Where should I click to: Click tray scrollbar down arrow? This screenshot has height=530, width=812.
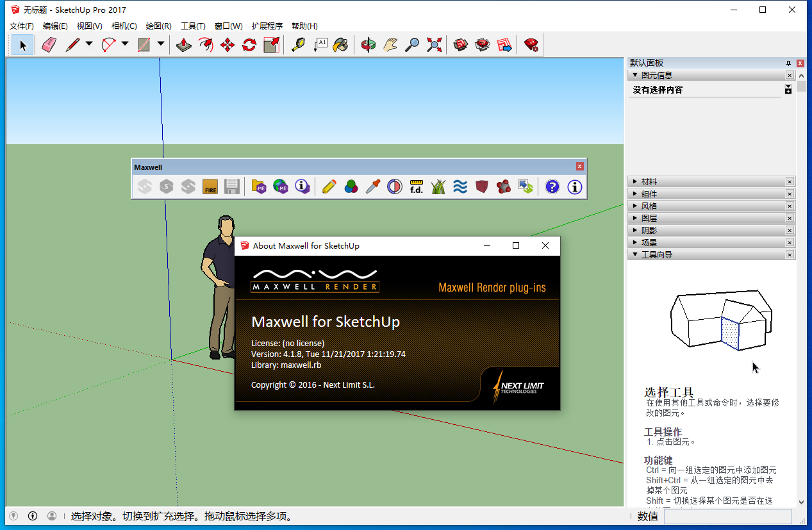coord(801,502)
